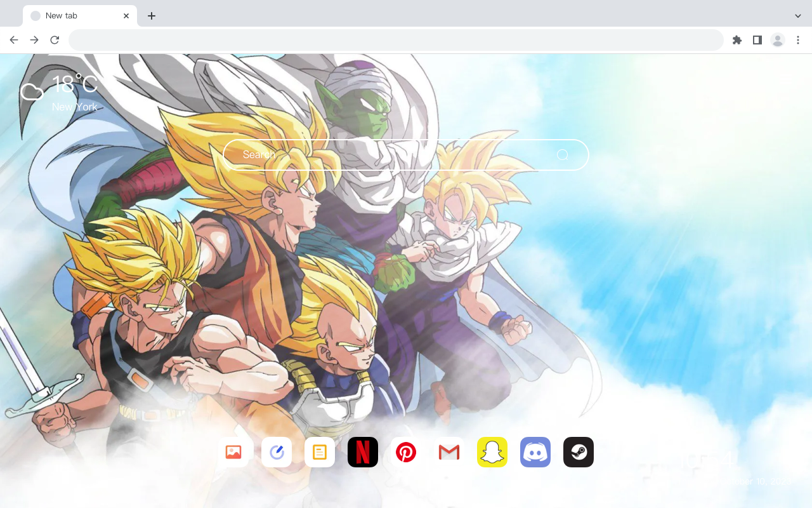Click into the Search input field
812x508 pixels.
click(406, 155)
